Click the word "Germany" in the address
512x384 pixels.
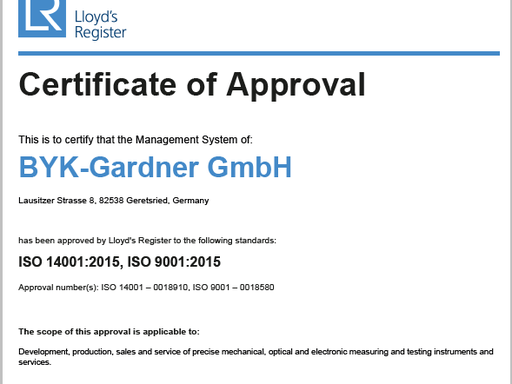(191, 201)
